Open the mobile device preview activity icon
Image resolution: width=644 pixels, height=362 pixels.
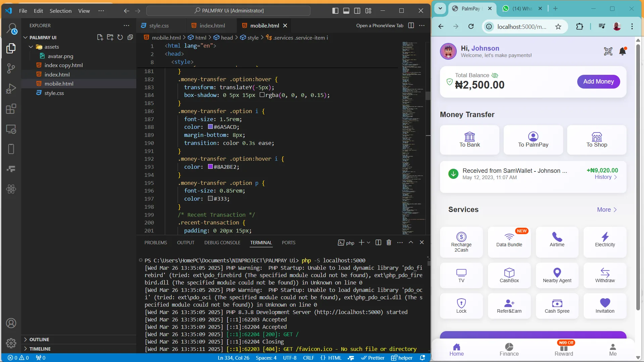pos(11,149)
